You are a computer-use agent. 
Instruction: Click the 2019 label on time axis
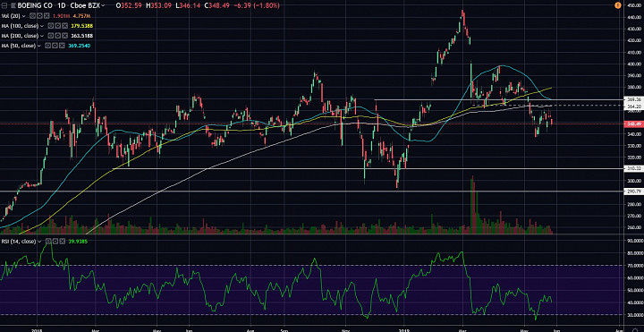click(x=404, y=329)
